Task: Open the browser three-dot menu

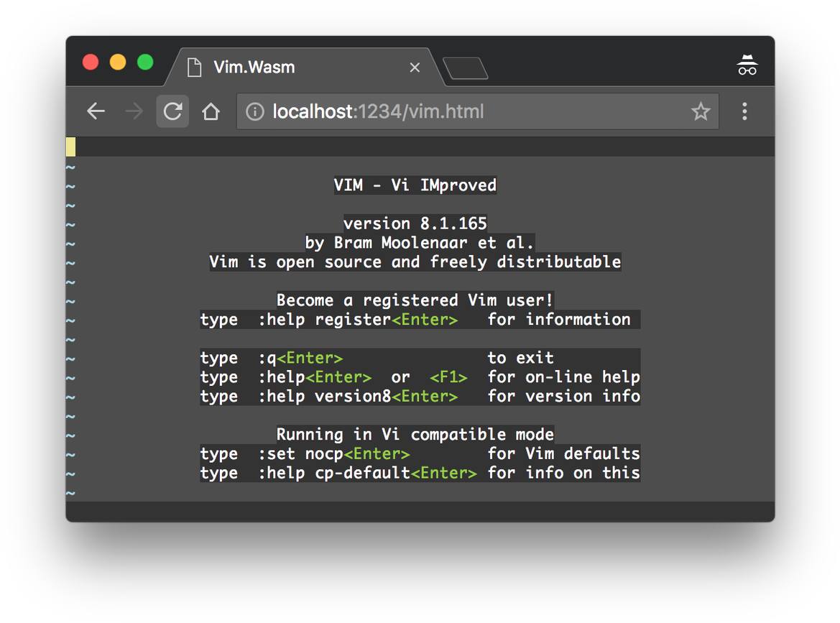Action: (x=744, y=111)
